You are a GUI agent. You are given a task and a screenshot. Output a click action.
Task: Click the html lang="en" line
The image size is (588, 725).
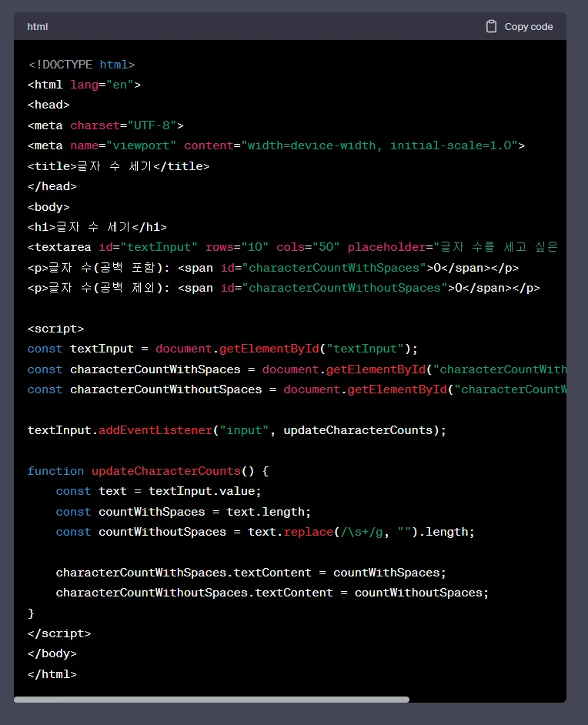pyautogui.click(x=84, y=85)
